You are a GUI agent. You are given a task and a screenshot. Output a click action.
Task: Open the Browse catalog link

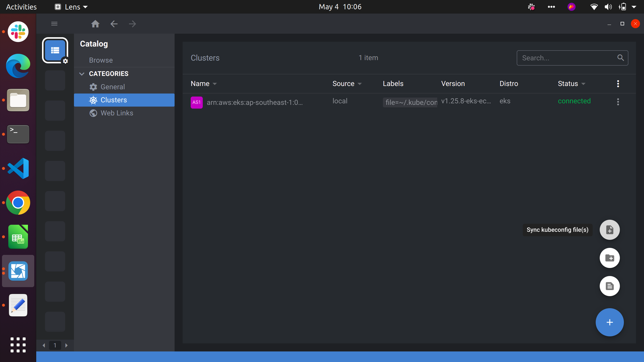101,60
